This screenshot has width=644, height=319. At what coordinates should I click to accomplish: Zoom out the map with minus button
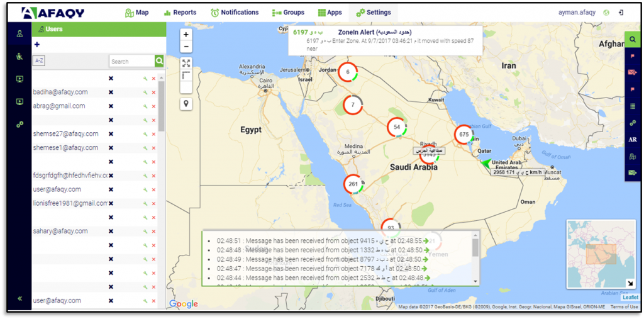tap(186, 47)
